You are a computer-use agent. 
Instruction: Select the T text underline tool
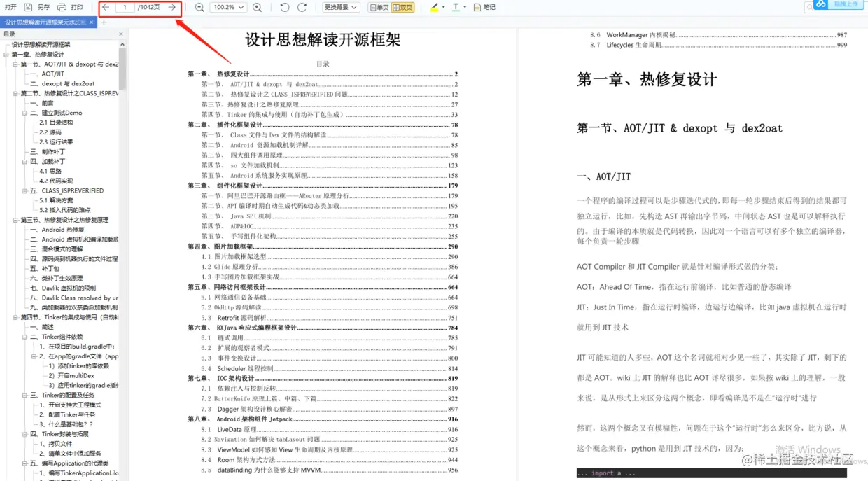coord(456,7)
